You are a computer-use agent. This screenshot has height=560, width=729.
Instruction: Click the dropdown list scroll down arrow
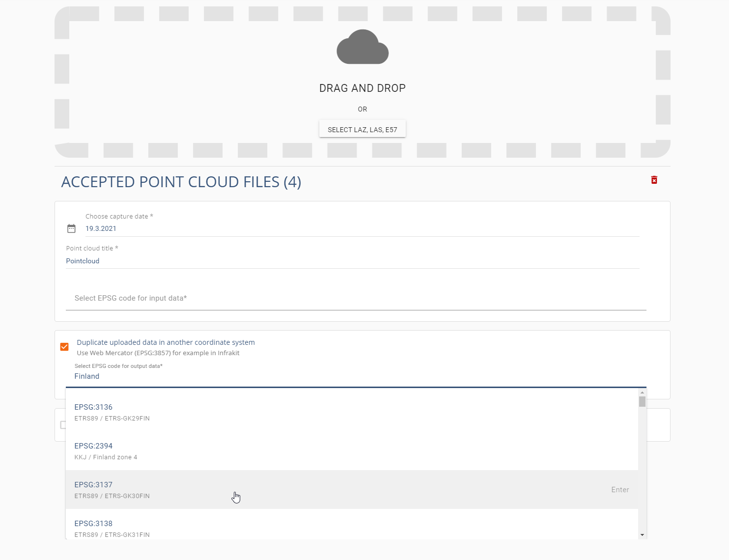[x=642, y=535]
